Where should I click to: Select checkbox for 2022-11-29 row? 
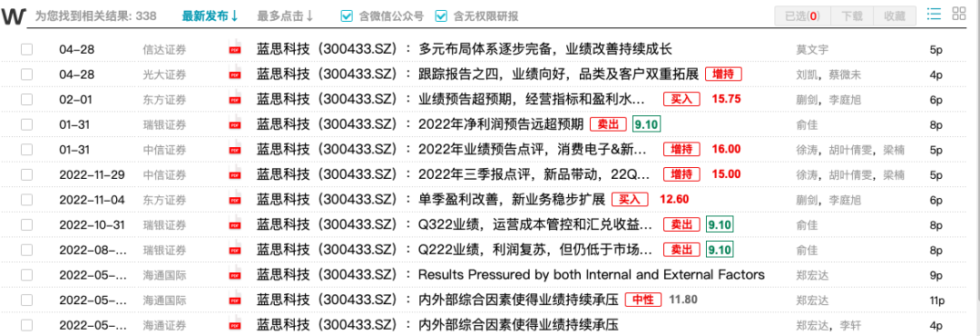[27, 174]
